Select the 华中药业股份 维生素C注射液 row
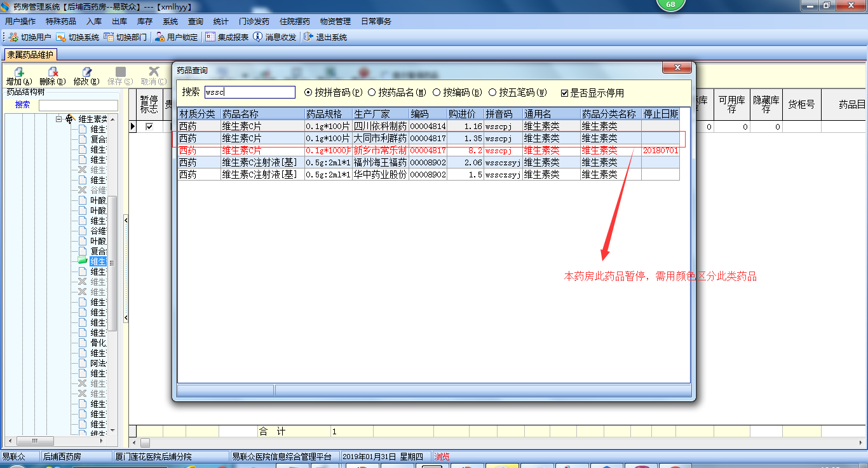The width and height of the screenshot is (868, 468). [429, 174]
